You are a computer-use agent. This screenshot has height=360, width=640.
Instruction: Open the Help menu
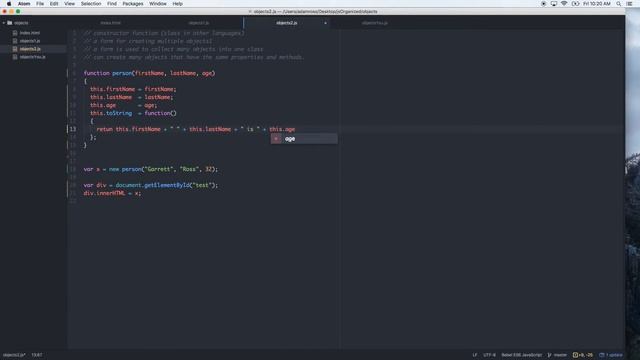178,4
